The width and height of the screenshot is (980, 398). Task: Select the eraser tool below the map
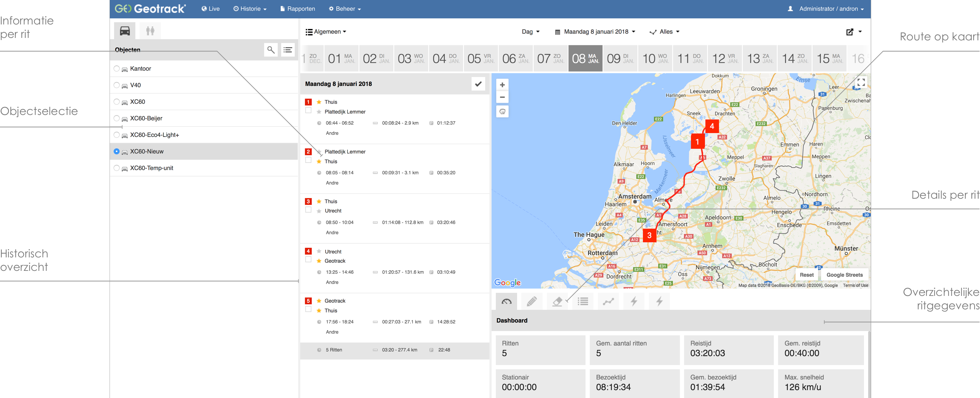tap(557, 301)
